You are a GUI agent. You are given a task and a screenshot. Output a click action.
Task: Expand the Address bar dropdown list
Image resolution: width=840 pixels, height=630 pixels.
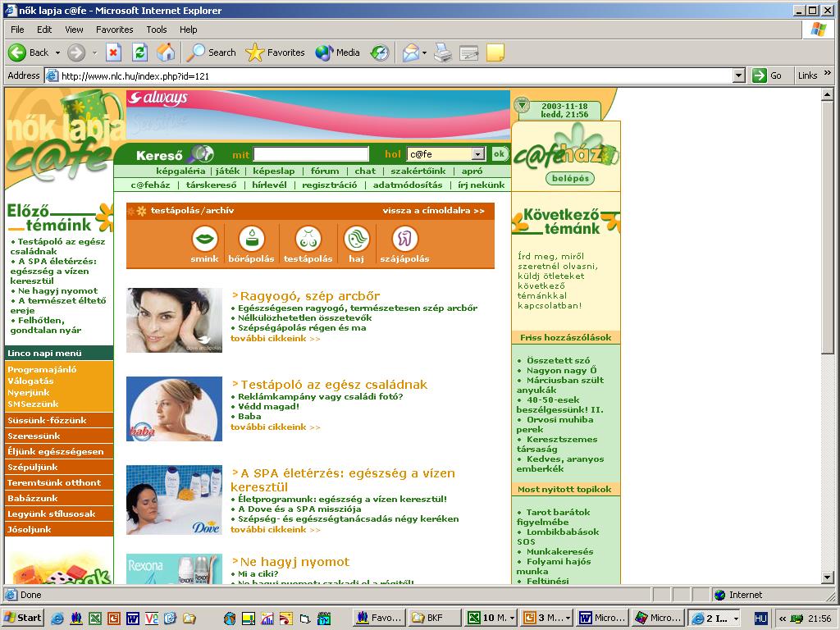click(739, 75)
